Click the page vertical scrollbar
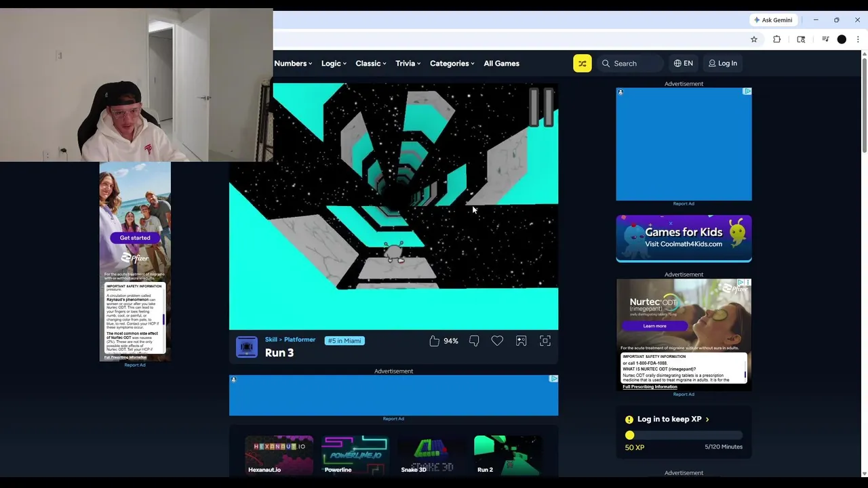The height and width of the screenshot is (488, 868). tap(864, 106)
